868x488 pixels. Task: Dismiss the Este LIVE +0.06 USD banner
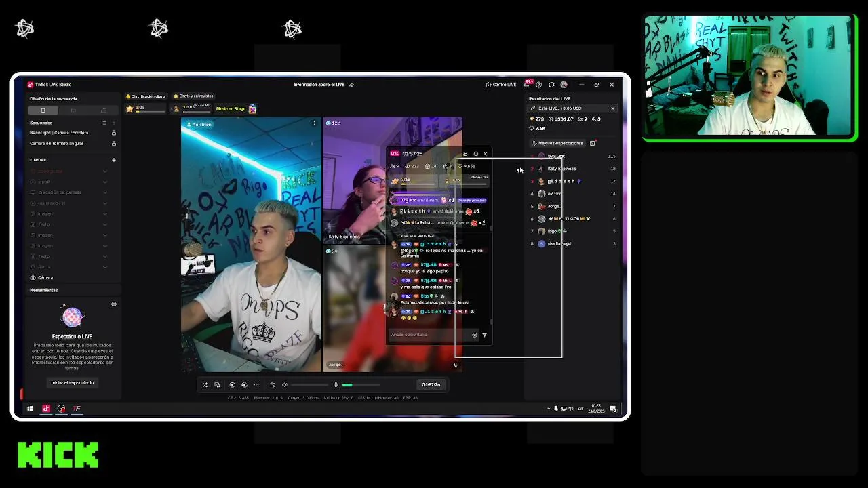point(612,108)
